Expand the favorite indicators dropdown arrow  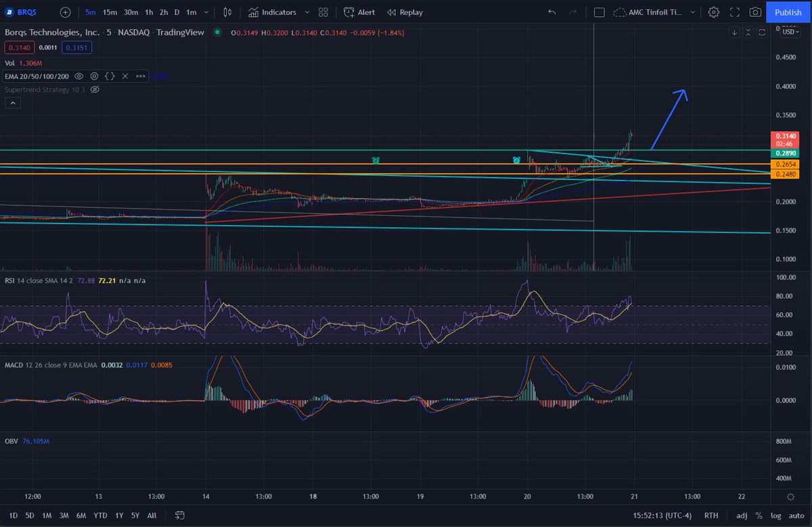pos(307,12)
